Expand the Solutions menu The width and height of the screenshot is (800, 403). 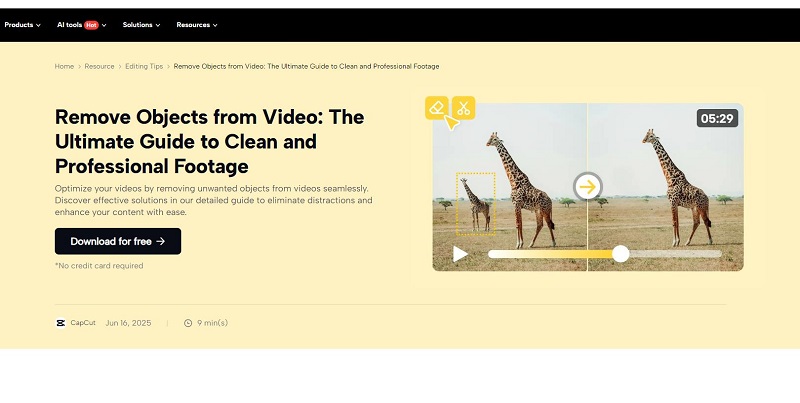click(x=141, y=24)
